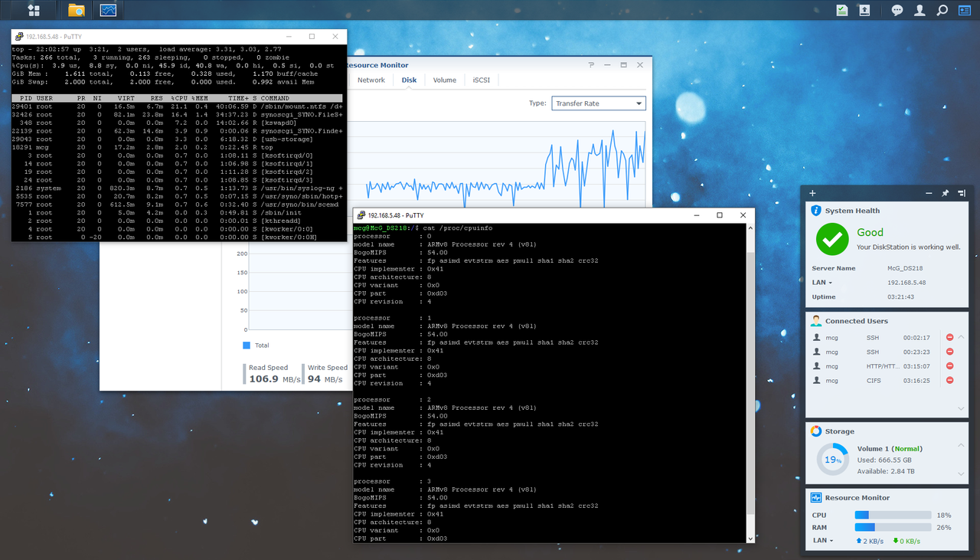Open Volume 1 (Normal) in Storage widget

pyautogui.click(x=892, y=448)
